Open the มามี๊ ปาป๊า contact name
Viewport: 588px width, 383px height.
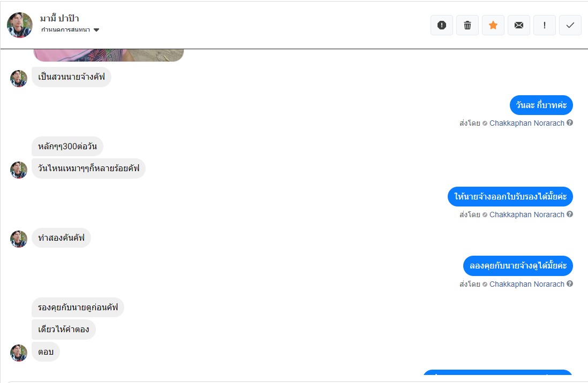click(59, 18)
